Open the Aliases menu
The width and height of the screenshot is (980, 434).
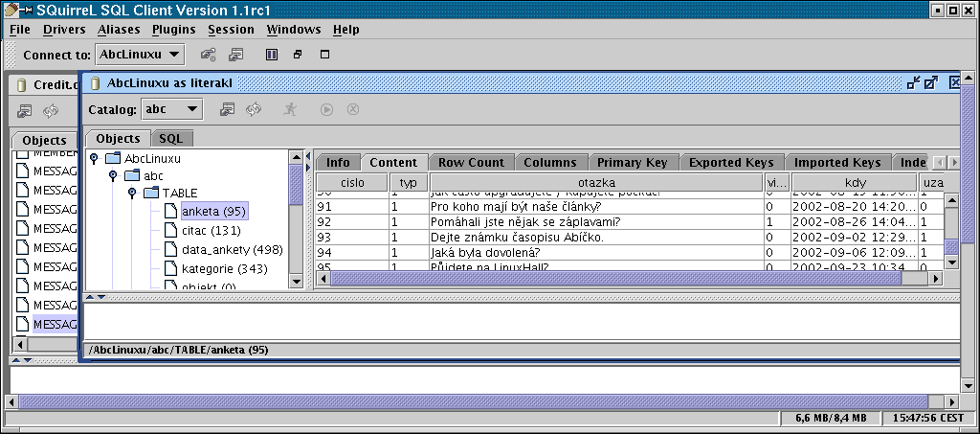click(x=119, y=30)
